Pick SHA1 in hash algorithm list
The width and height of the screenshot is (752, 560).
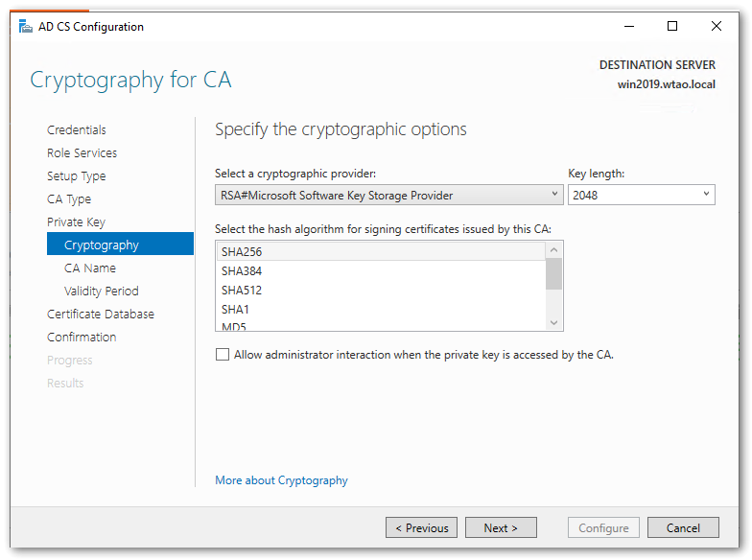click(x=236, y=310)
